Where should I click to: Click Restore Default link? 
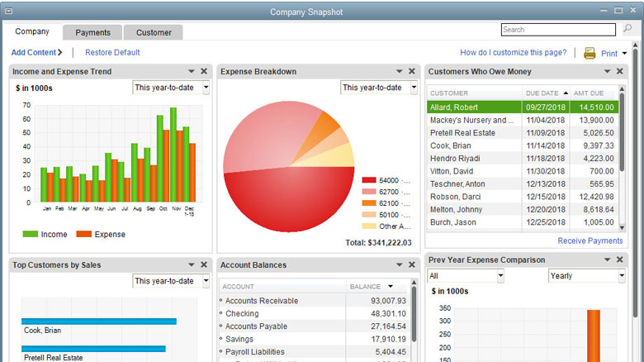[x=112, y=53]
